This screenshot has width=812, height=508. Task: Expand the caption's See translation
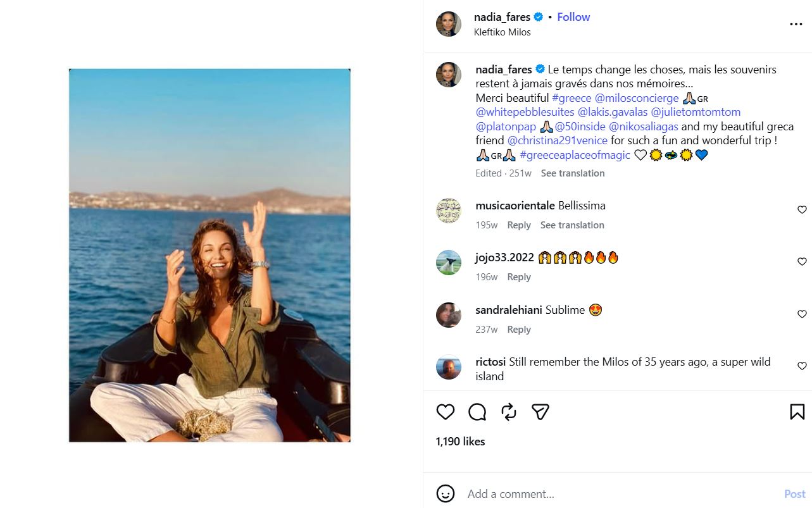(x=572, y=173)
